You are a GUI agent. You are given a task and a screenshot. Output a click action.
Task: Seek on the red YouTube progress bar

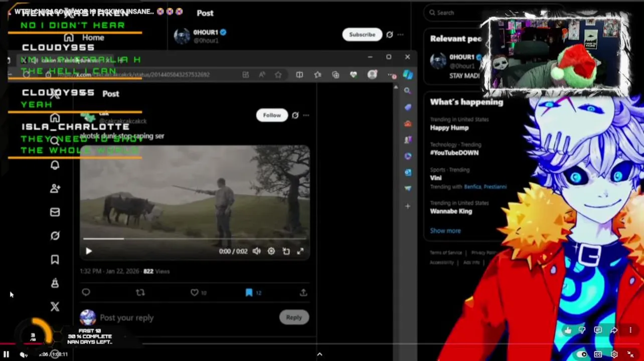click(322, 344)
